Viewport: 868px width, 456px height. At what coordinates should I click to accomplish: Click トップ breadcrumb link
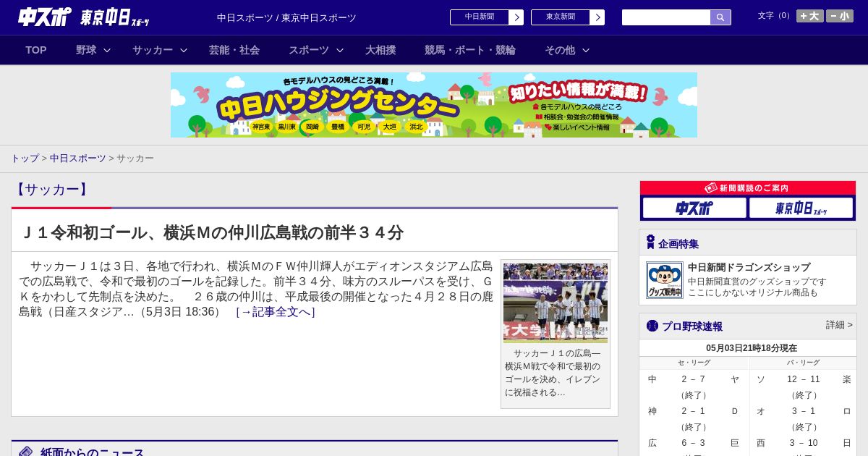[25, 158]
